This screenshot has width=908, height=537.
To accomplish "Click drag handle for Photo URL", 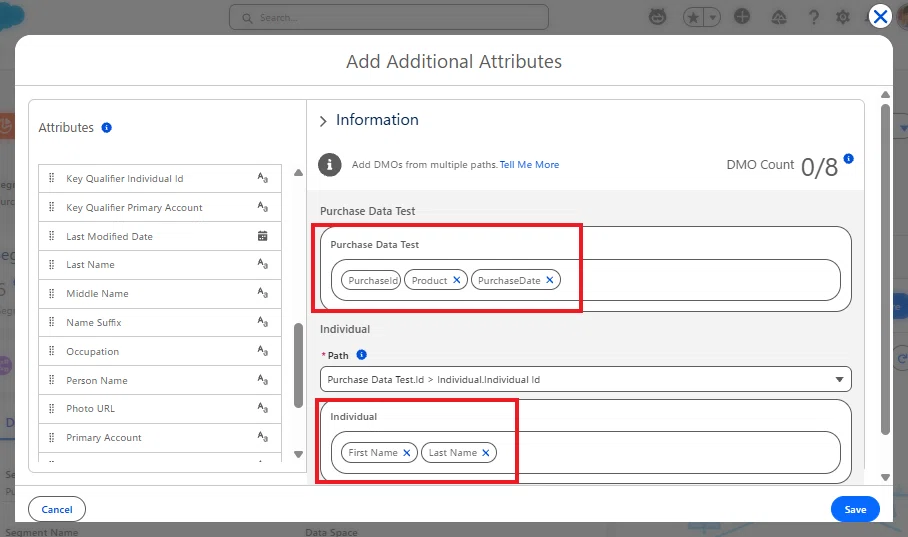I will [x=52, y=408].
